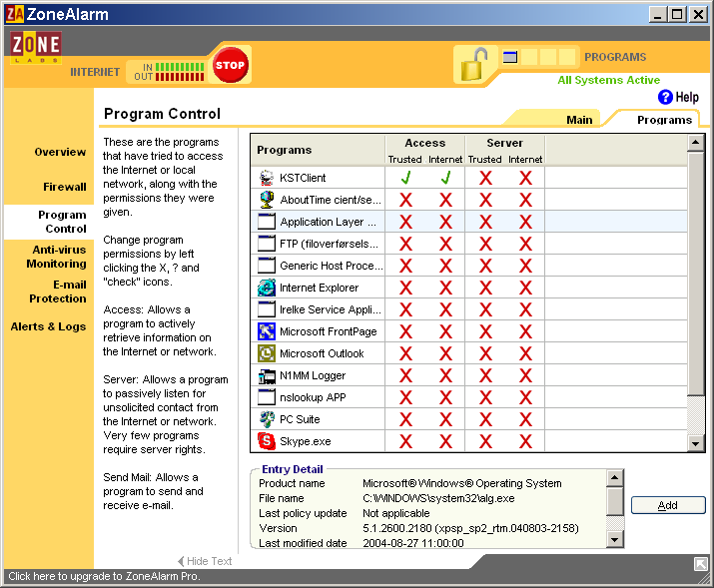
Task: Click the Entry Detail scroll up arrow
Action: pos(615,477)
